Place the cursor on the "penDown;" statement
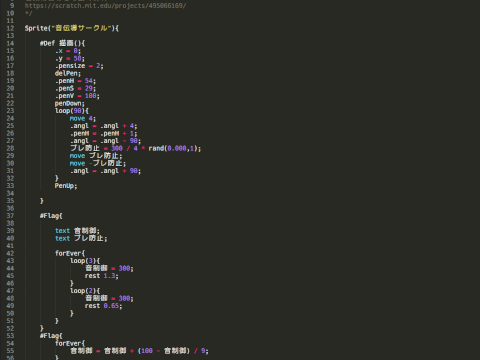 [x=70, y=103]
